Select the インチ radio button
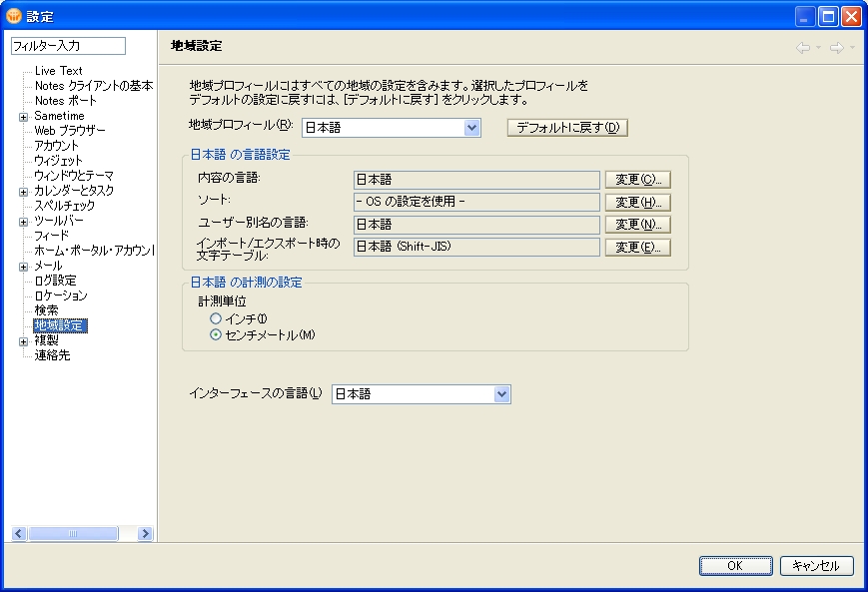868x592 pixels. (x=215, y=319)
